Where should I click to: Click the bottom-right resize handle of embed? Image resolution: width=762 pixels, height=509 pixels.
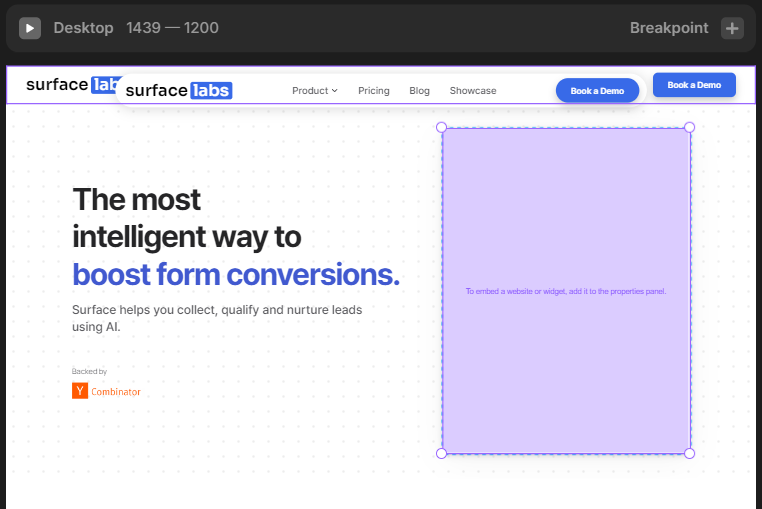(x=689, y=454)
